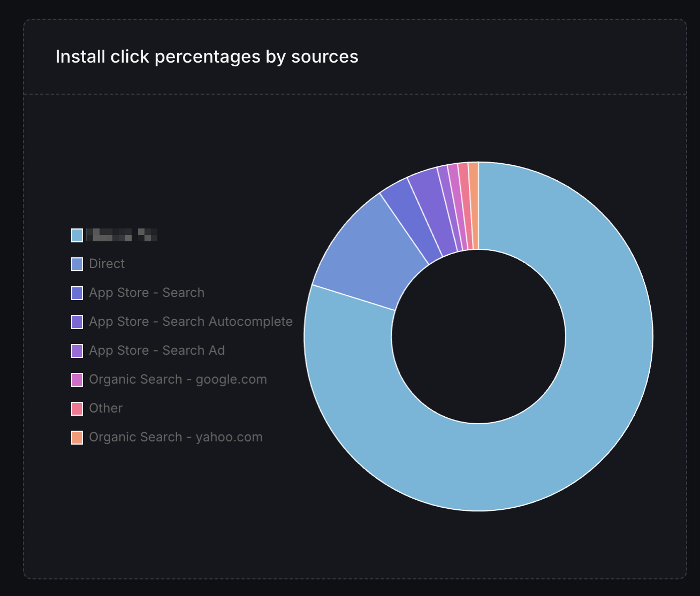Toggle the Direct legend color box
This screenshot has height=596, width=700.
click(77, 264)
